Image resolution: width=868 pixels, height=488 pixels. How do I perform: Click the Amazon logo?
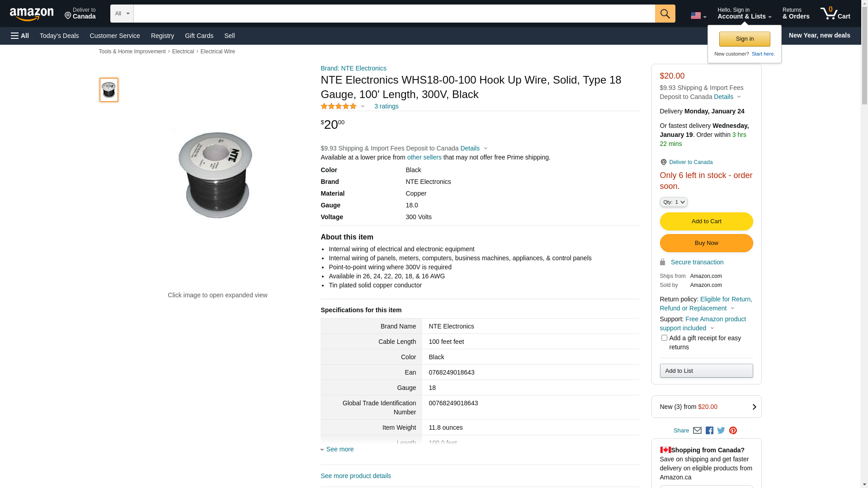pyautogui.click(x=32, y=14)
